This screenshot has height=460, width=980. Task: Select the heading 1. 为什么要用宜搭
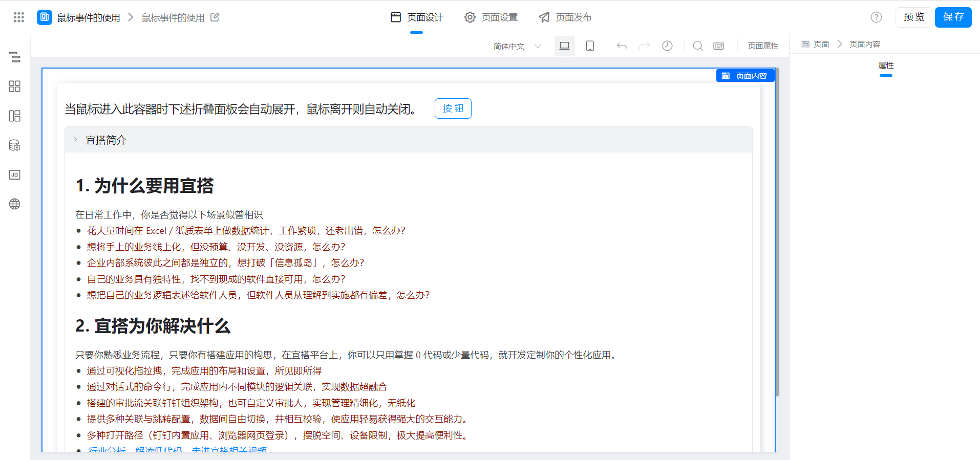(x=144, y=186)
